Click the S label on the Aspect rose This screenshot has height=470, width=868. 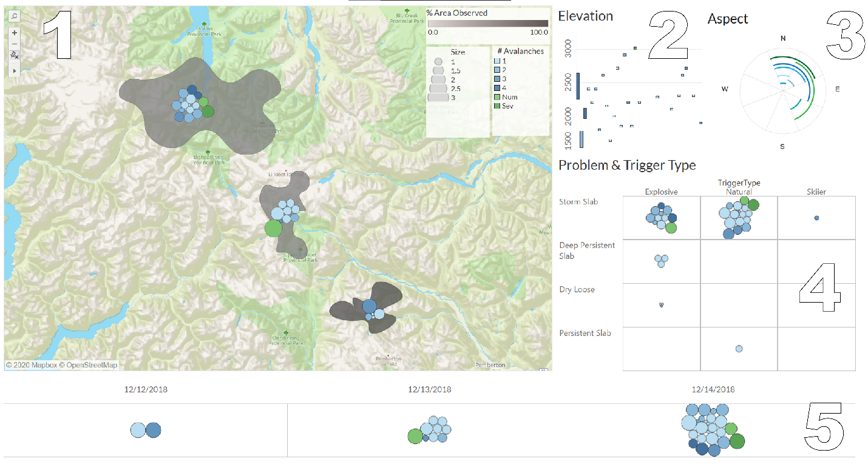coord(782,147)
